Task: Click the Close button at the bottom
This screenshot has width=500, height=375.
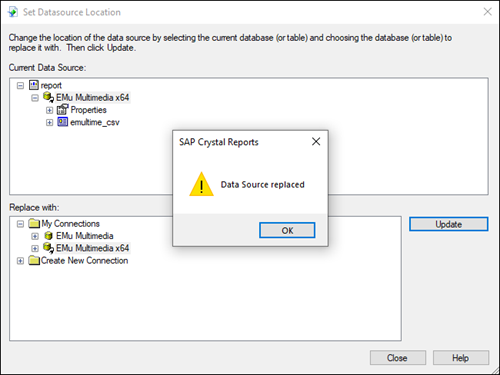Action: (x=398, y=358)
